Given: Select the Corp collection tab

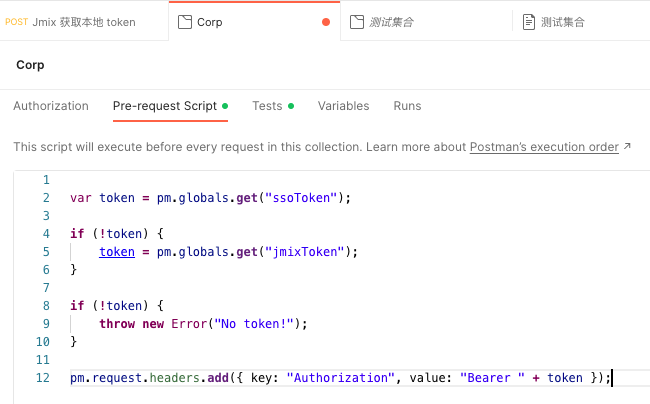Looking at the screenshot, I should click(x=254, y=22).
